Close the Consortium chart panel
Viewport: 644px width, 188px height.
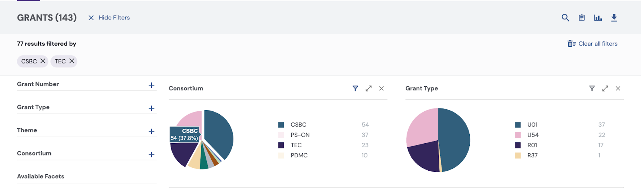pos(381,88)
